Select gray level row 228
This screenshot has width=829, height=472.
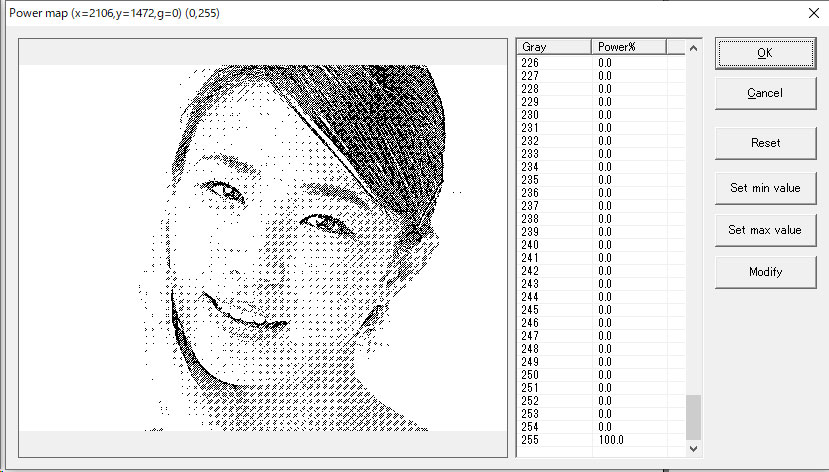(x=601, y=89)
